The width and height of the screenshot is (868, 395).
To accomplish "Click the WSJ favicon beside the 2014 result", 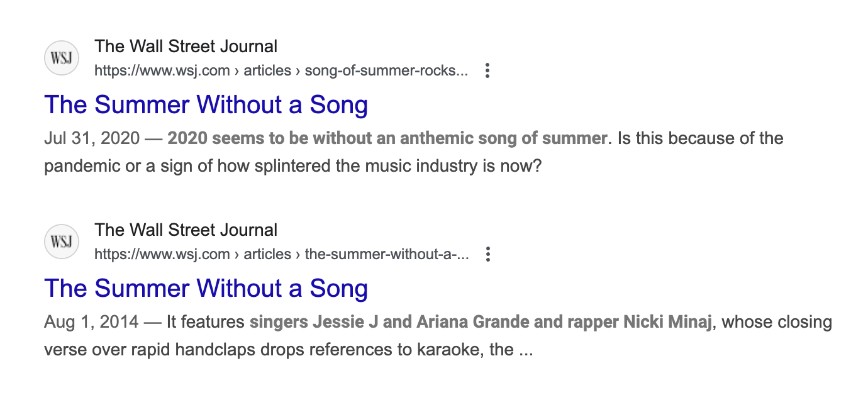I will coord(62,242).
